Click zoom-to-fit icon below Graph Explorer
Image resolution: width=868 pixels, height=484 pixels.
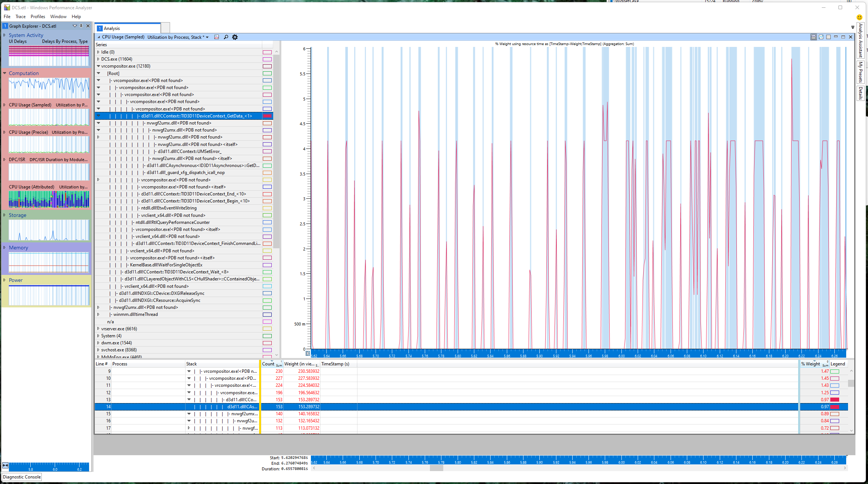6,465
